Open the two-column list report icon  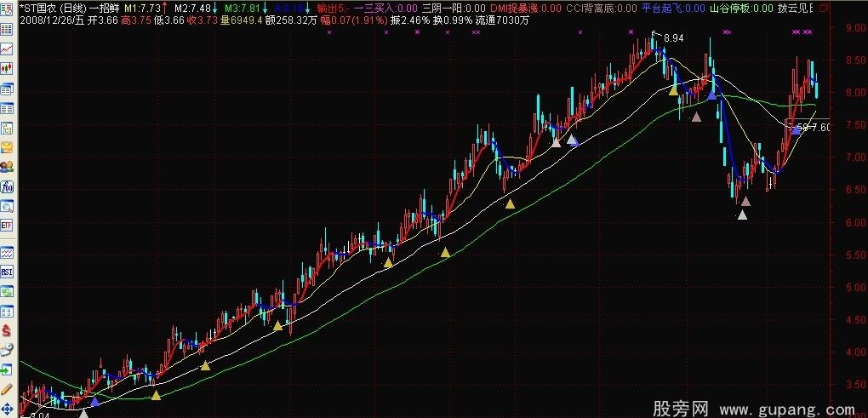[x=7, y=108]
